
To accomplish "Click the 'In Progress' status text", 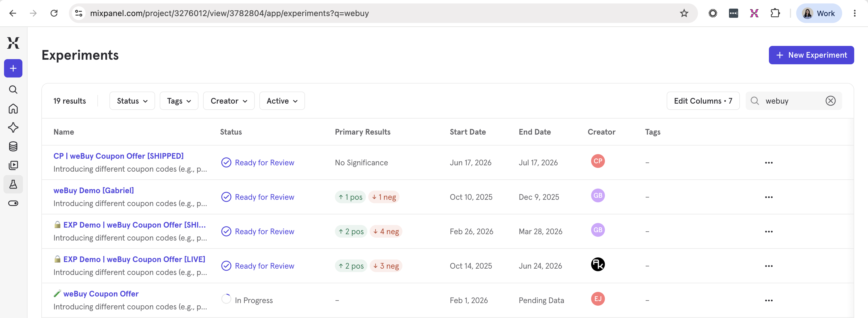I will (254, 300).
